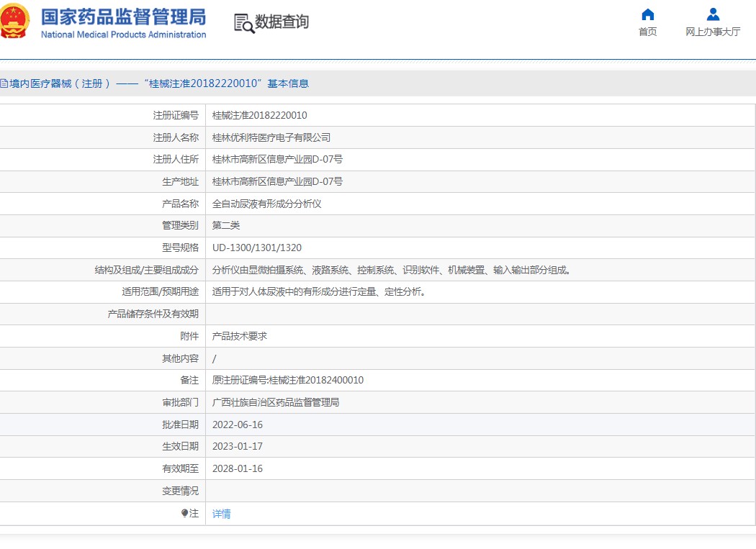
Task: Click the 基本信息 breadcrumb heading
Action: [288, 84]
